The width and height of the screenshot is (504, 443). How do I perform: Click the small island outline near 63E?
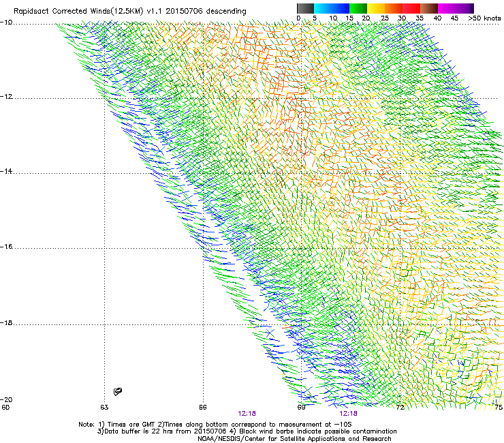[118, 391]
